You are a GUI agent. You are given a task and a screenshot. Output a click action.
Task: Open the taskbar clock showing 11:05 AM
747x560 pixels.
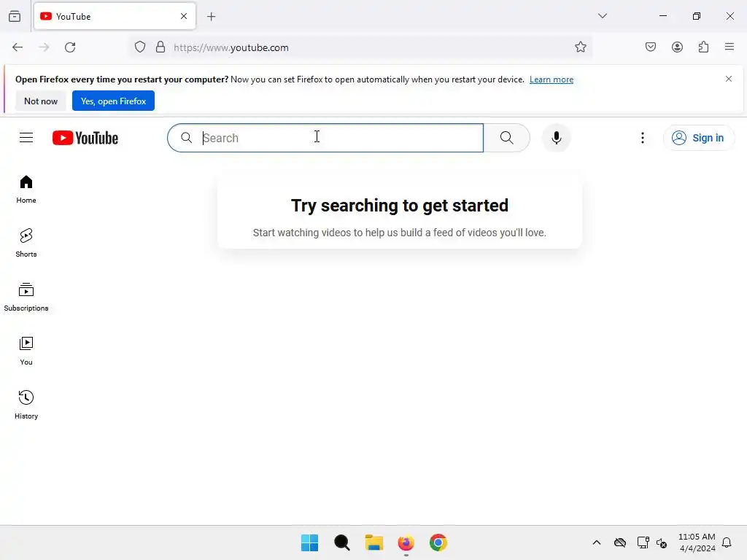tap(697, 542)
